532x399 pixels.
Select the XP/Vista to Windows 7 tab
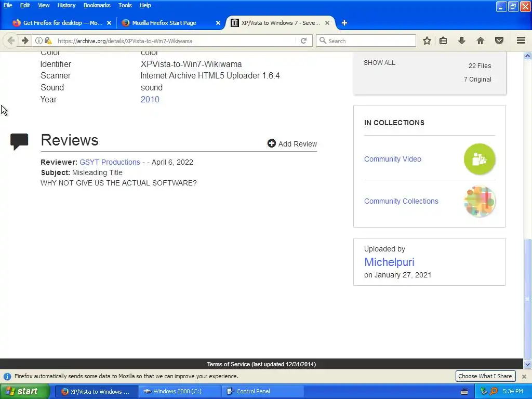pyautogui.click(x=280, y=23)
